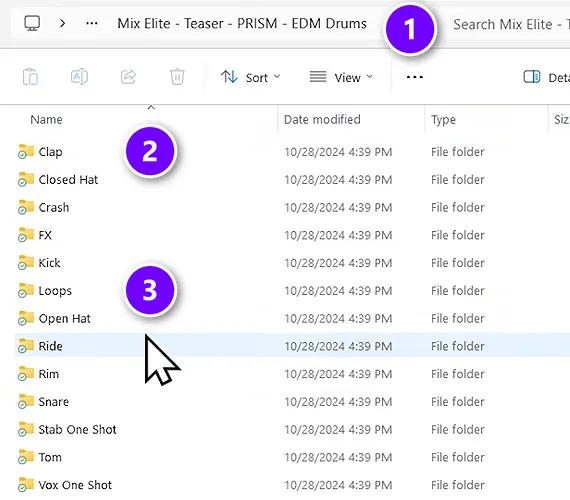Open the See more toolbar ellipsis

(x=415, y=77)
